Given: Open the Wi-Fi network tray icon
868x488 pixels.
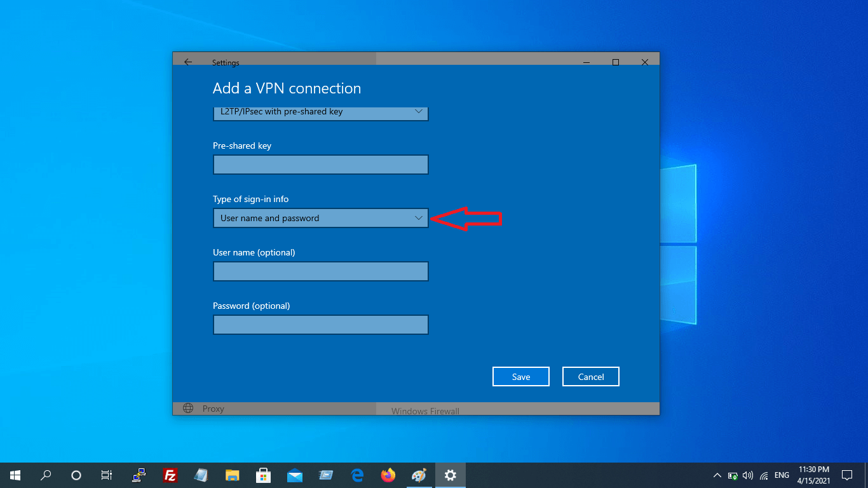Looking at the screenshot, I should click(764, 475).
